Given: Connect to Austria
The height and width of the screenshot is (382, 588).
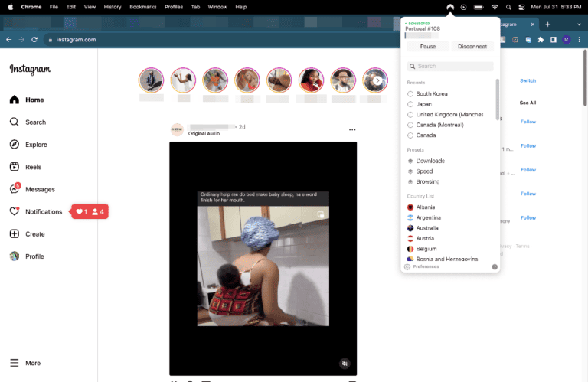Looking at the screenshot, I should click(x=421, y=238).
